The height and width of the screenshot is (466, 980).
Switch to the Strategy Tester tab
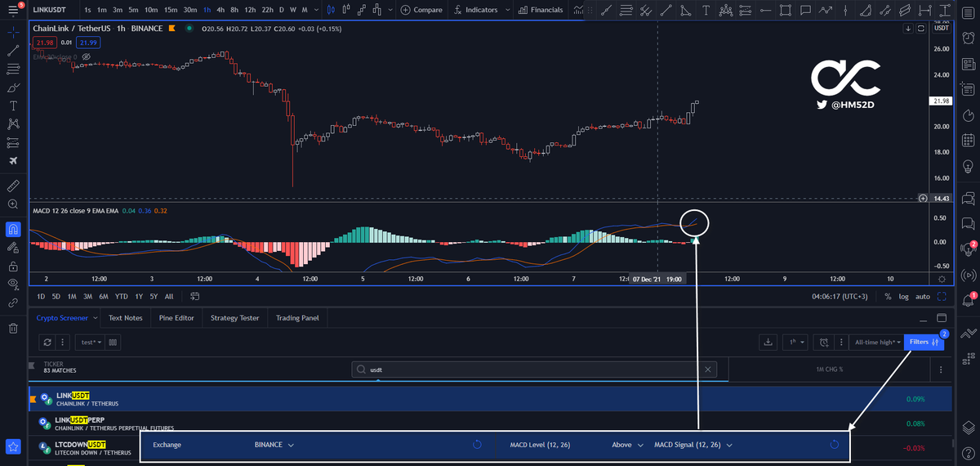click(x=234, y=317)
